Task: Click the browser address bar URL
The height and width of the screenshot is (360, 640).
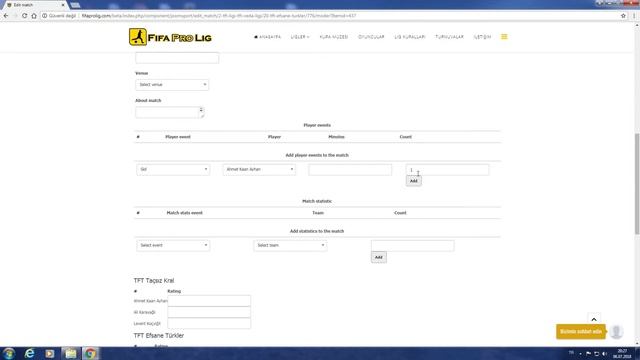Action: pyautogui.click(x=219, y=16)
